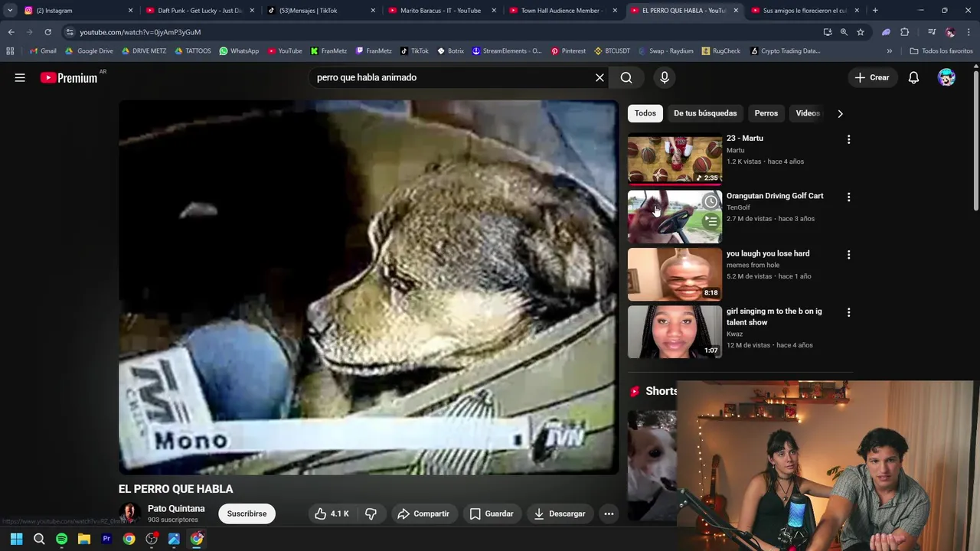Open the Photos app from the taskbar
The image size is (980, 551).
pyautogui.click(x=174, y=539)
